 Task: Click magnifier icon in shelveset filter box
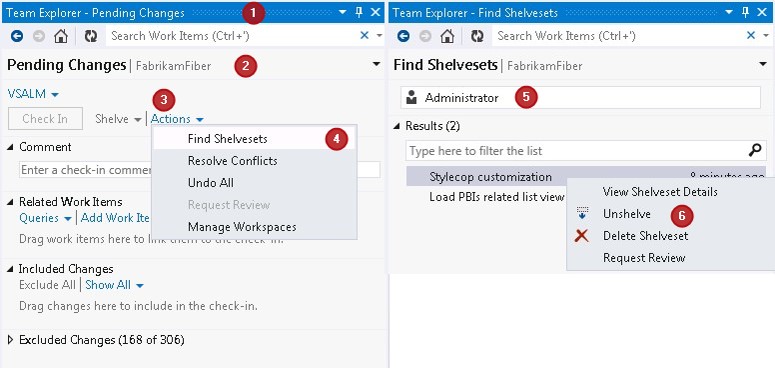pos(755,150)
